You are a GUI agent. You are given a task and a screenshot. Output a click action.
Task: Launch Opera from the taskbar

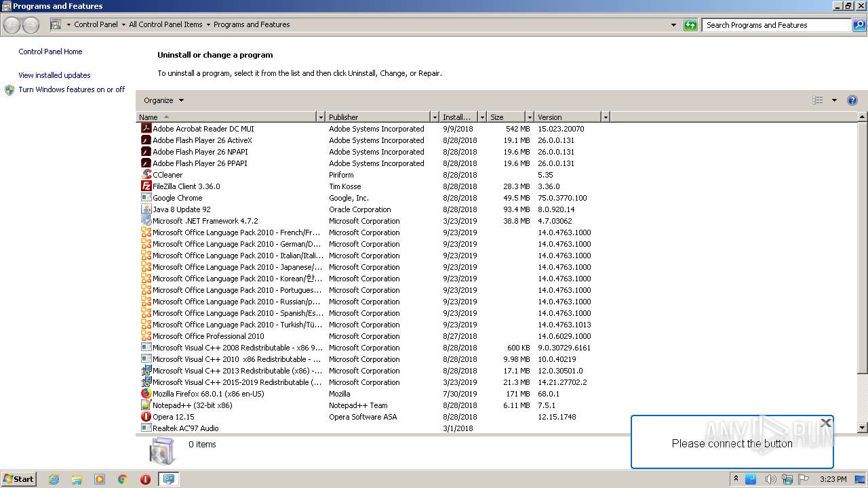(145, 479)
